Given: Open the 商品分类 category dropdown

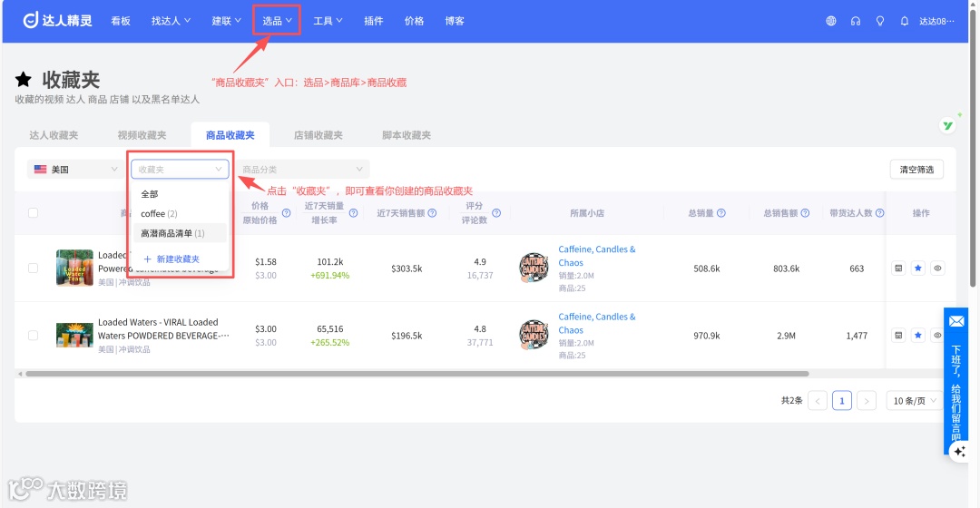Looking at the screenshot, I should (x=302, y=170).
